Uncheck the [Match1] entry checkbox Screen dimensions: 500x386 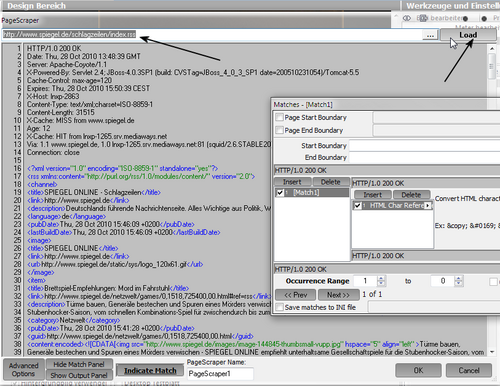pos(280,193)
